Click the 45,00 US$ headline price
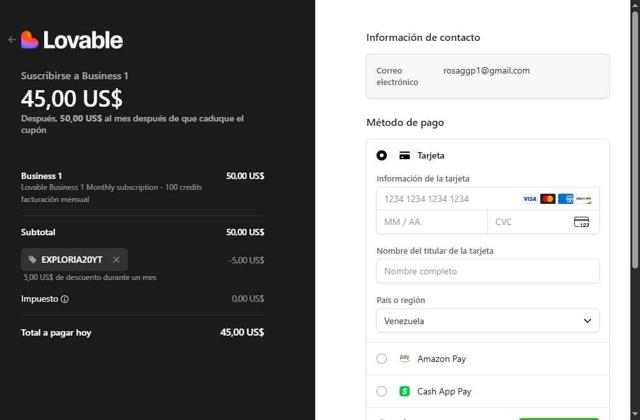Screen dimensions: 640x420 [x=72, y=98]
